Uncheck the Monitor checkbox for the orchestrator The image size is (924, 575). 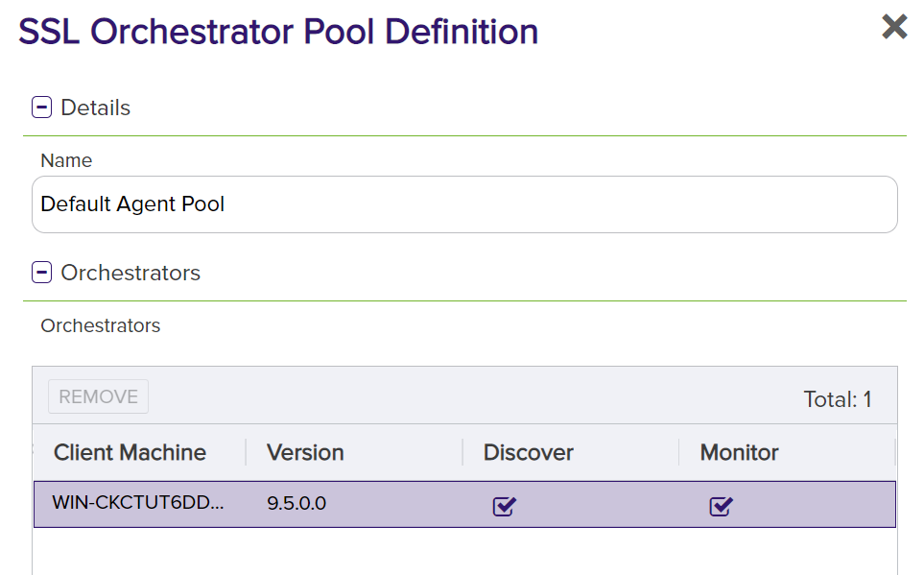(722, 506)
